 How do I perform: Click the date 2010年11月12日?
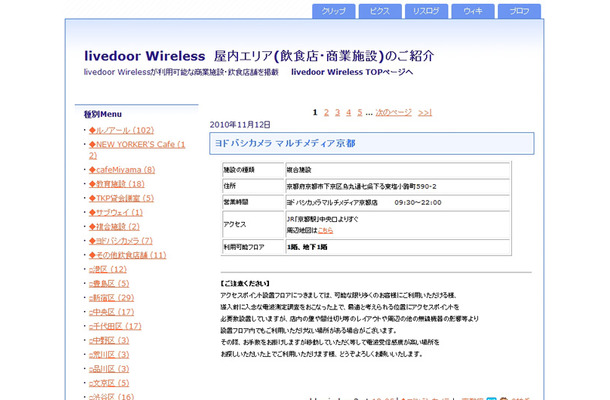point(240,125)
